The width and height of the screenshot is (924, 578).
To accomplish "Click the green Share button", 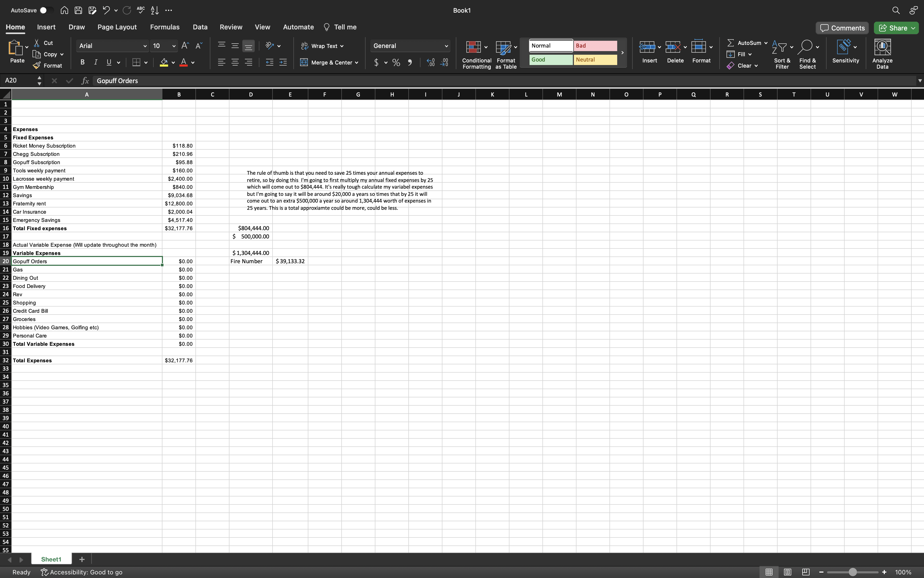I will [896, 28].
